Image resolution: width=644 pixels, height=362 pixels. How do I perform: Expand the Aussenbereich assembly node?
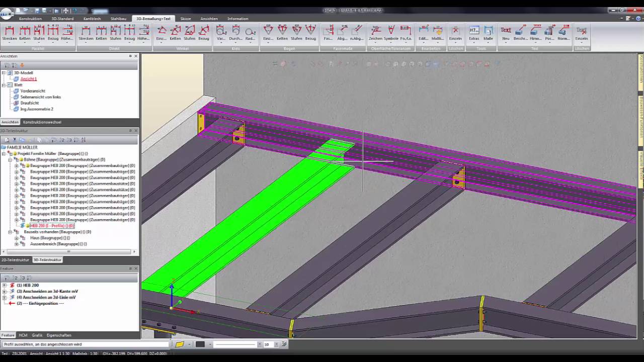coord(16,244)
